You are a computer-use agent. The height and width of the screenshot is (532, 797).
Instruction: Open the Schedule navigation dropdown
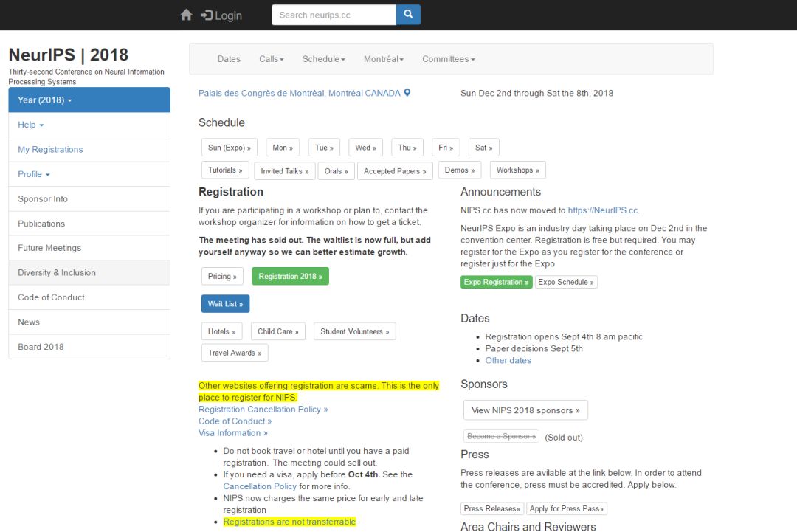324,59
